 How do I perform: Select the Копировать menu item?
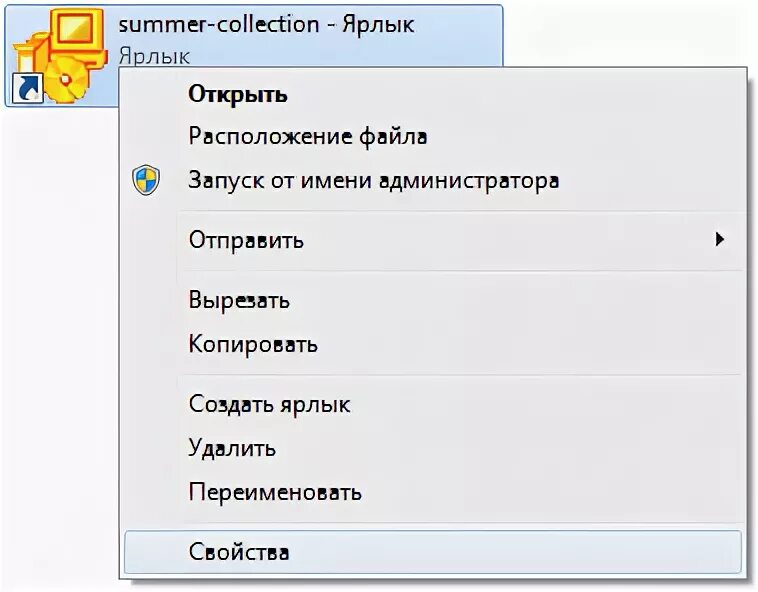click(253, 345)
